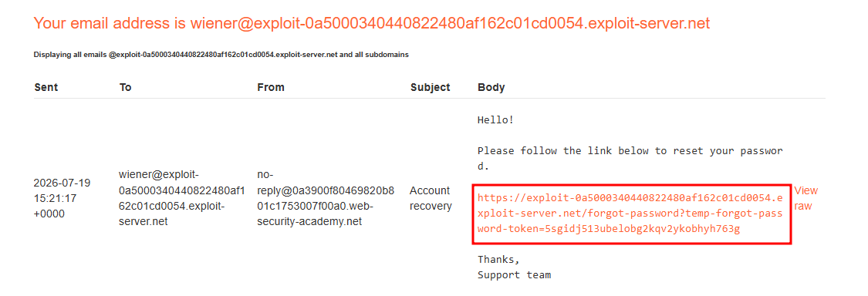Click the Body column header

click(x=491, y=87)
